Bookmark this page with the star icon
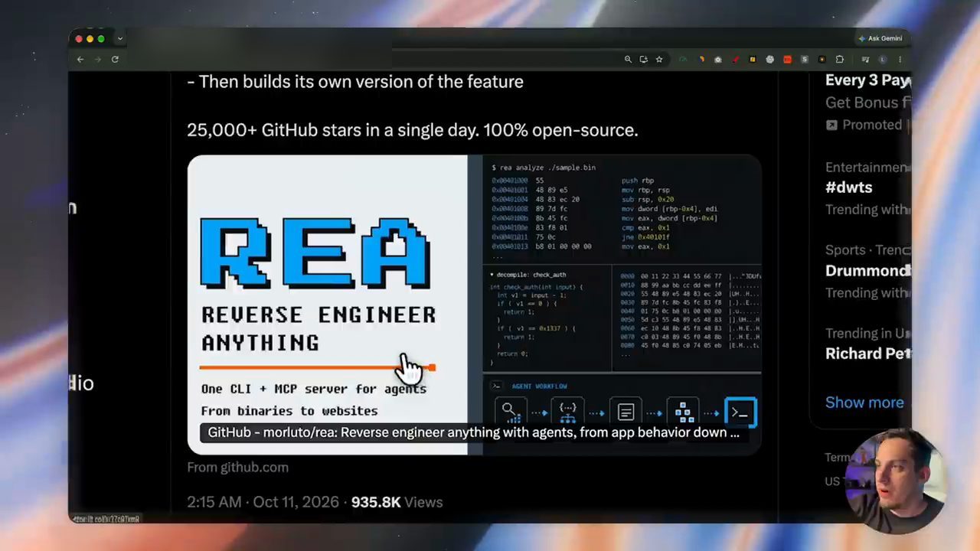The image size is (980, 551). tap(659, 60)
